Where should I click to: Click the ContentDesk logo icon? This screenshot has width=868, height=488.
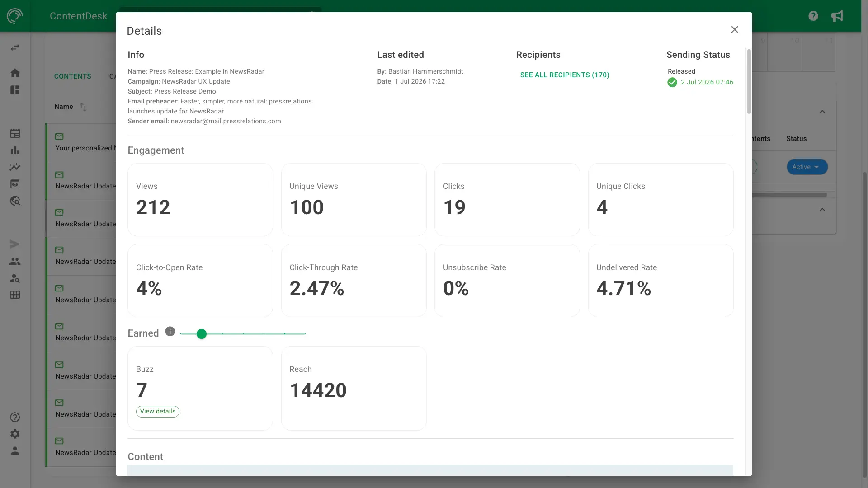[x=15, y=16]
